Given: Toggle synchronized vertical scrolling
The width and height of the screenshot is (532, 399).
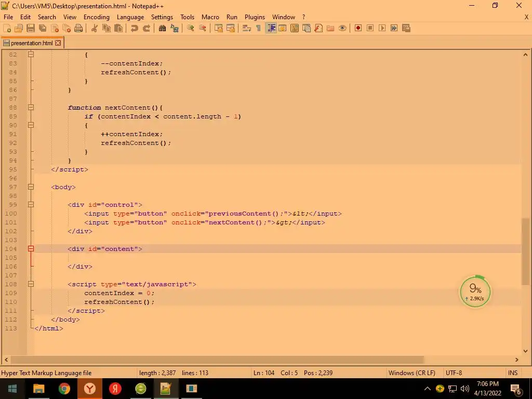Looking at the screenshot, I should [219, 28].
